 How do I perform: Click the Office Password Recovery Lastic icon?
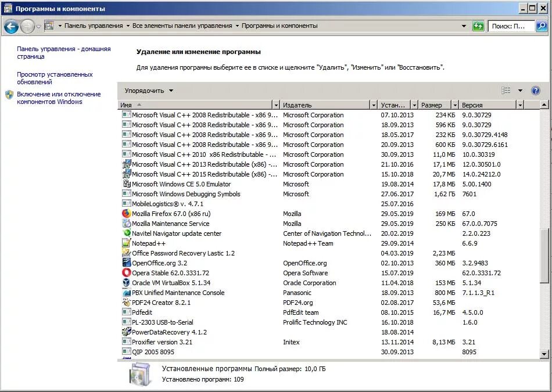127,253
